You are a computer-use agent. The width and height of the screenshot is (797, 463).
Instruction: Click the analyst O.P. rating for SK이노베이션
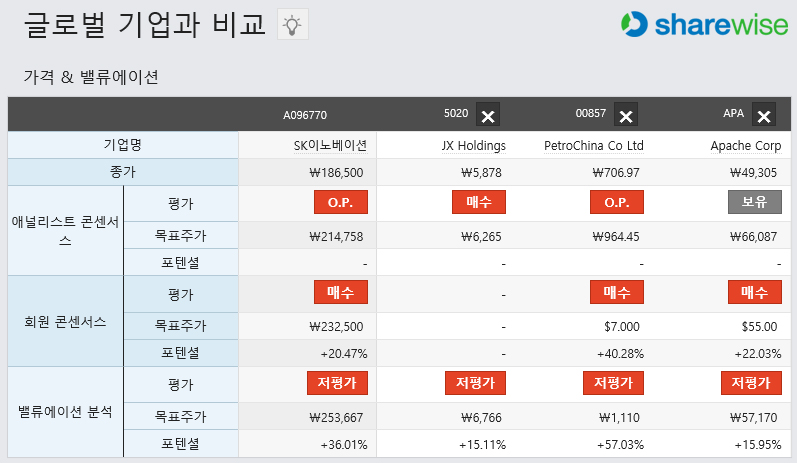[x=341, y=202]
